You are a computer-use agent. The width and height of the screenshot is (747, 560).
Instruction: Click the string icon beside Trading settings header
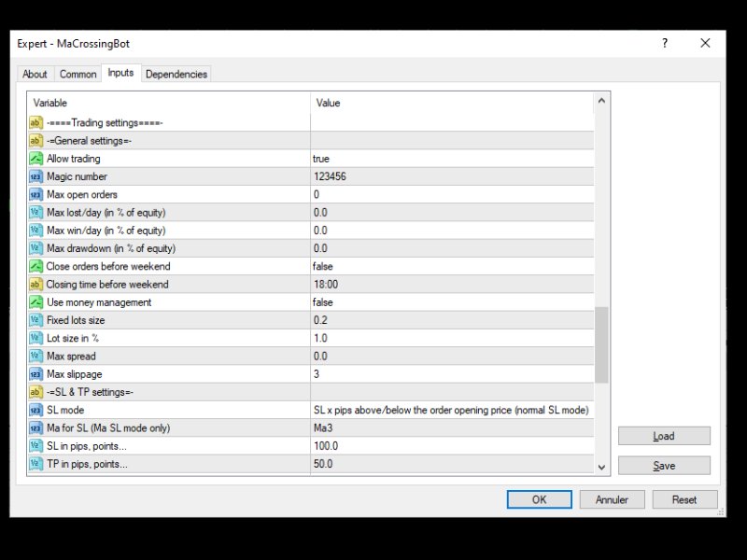pos(35,123)
